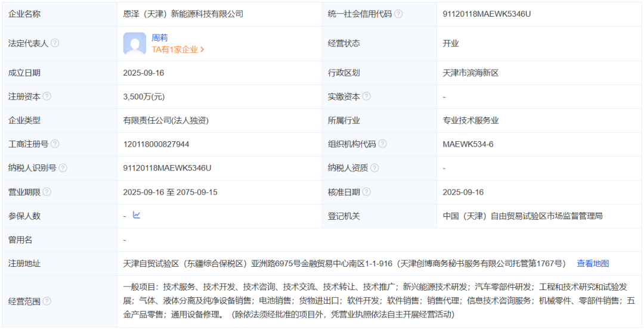The image size is (644, 330).
Task: Open the 参保人数 trend chart icon
Action: point(137,216)
